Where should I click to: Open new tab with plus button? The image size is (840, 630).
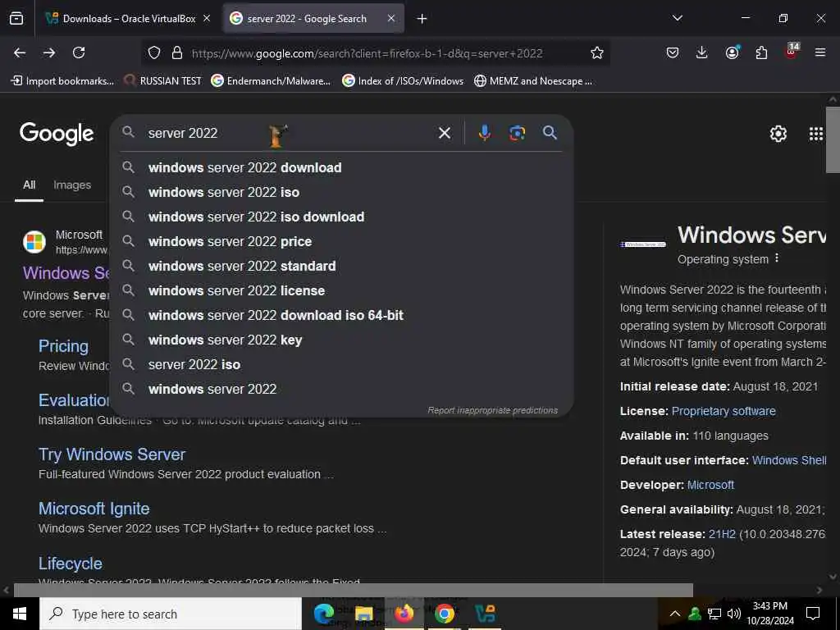point(422,19)
